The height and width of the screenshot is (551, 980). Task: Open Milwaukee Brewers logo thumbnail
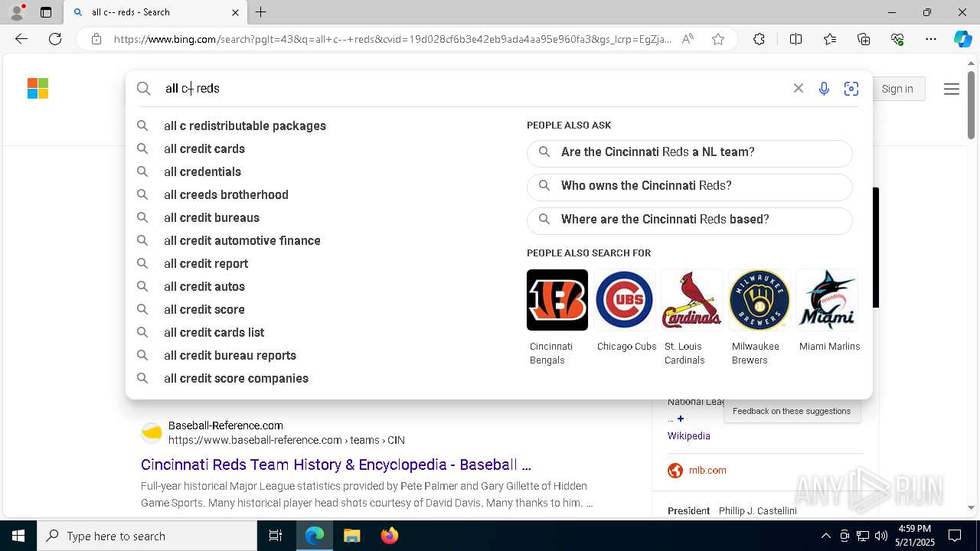759,300
